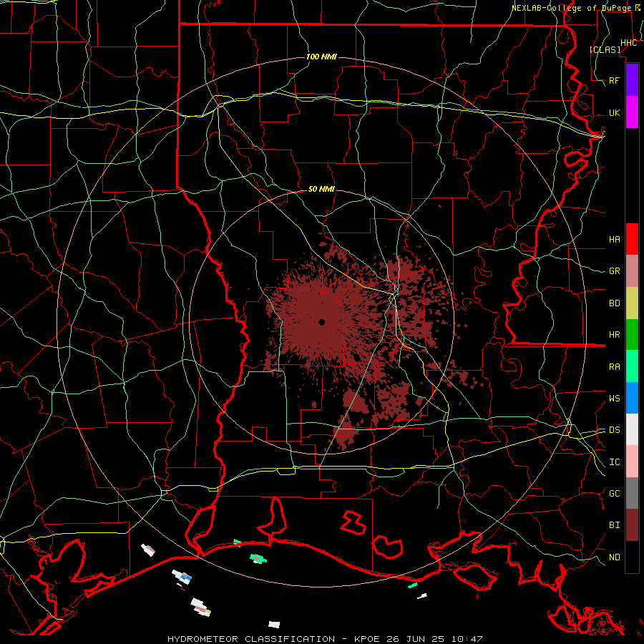This screenshot has height=644, width=644.
Task: Click the HA legend label
Action: (x=614, y=239)
